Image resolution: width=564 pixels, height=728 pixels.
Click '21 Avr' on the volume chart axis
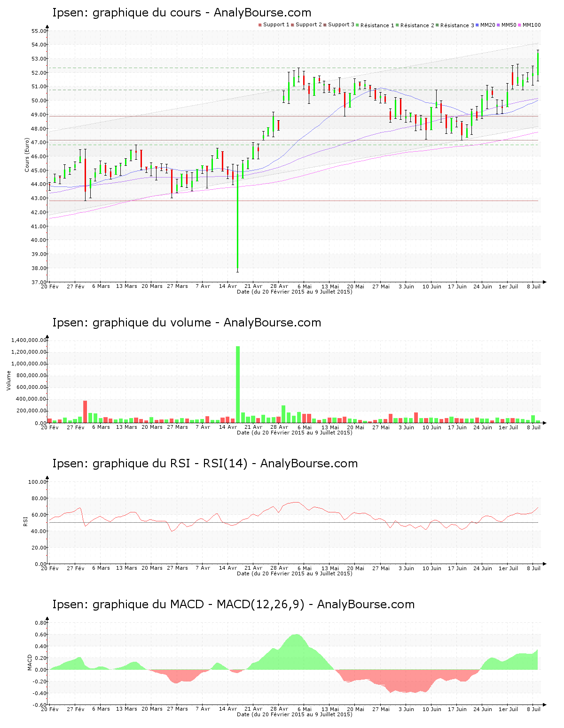point(254,427)
